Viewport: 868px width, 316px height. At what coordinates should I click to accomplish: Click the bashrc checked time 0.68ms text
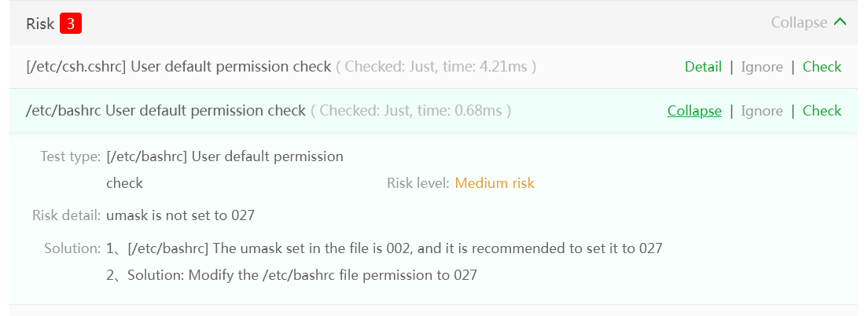click(411, 111)
